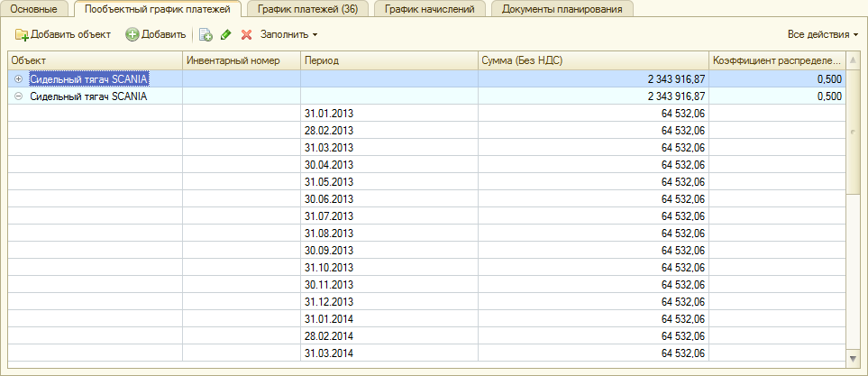
Task: Click the green plus Добавить icon
Action: pyautogui.click(x=132, y=34)
